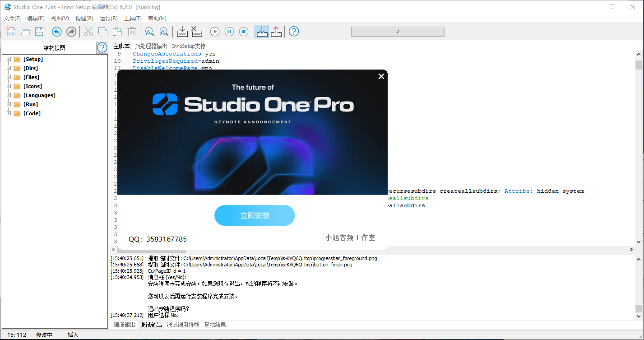The height and width of the screenshot is (340, 644).
Task: Click the help question mark icon
Action: 294,32
